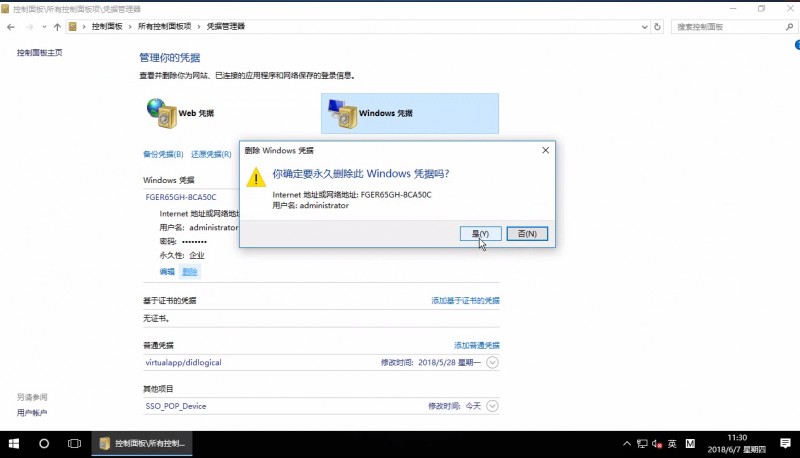
Task: Confirm deletion with the 是(Y) button
Action: point(480,234)
